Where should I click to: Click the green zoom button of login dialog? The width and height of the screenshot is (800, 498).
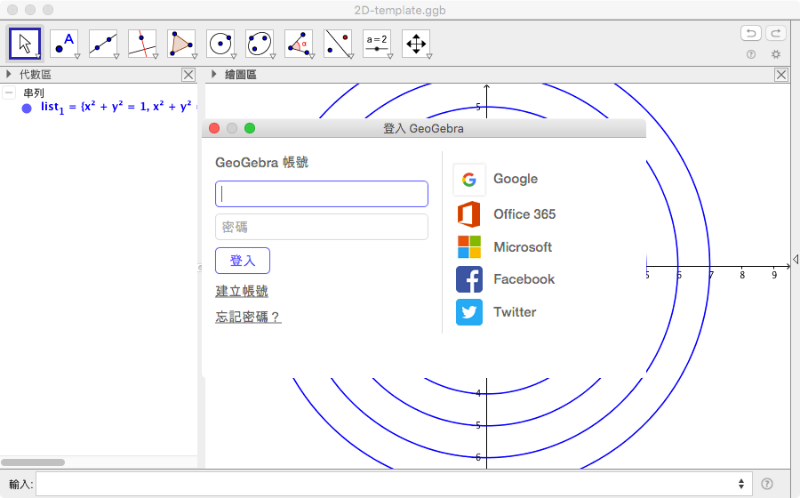click(x=249, y=128)
